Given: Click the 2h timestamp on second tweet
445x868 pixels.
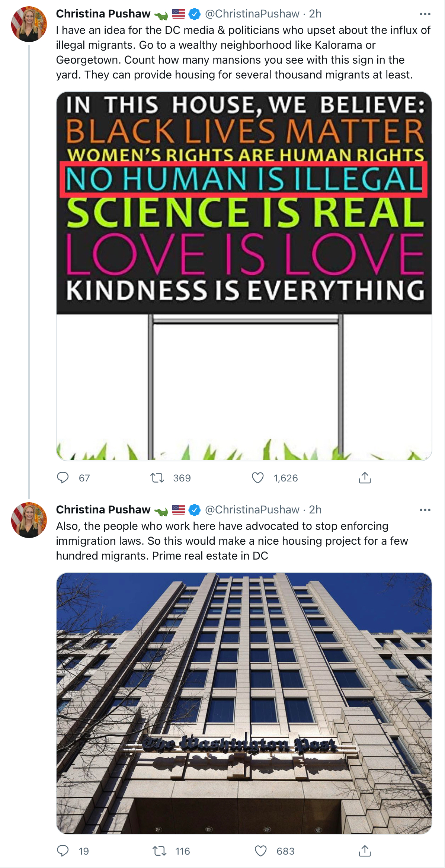Looking at the screenshot, I should pyautogui.click(x=315, y=510).
